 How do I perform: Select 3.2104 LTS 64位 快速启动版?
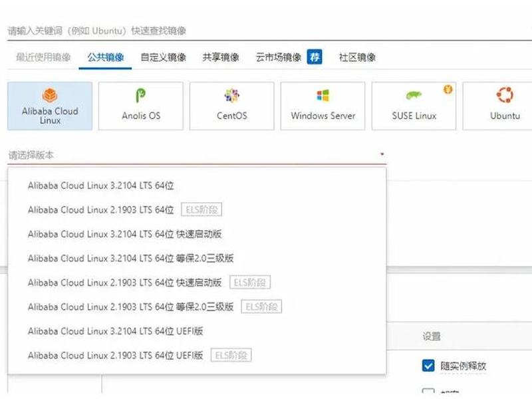click(197, 234)
